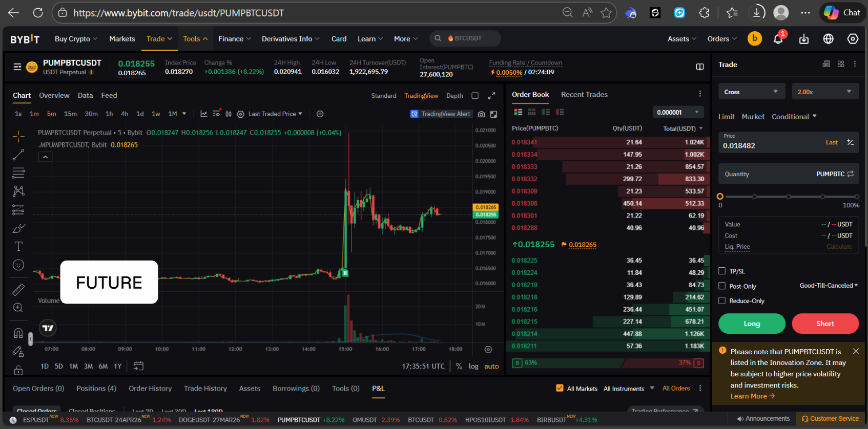
Task: Open the Positions (4) tab
Action: pyautogui.click(x=96, y=389)
